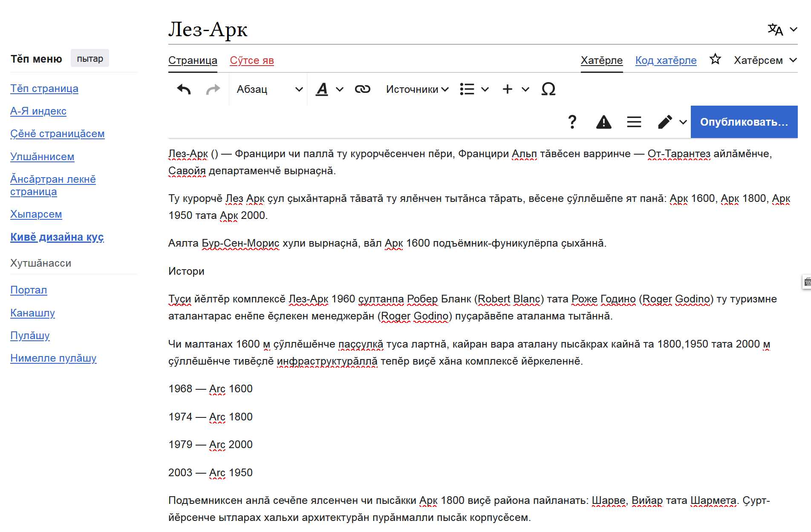Image resolution: width=811 pixels, height=532 pixels.
Task: Click the Опубликовать publish button
Action: [x=744, y=122]
